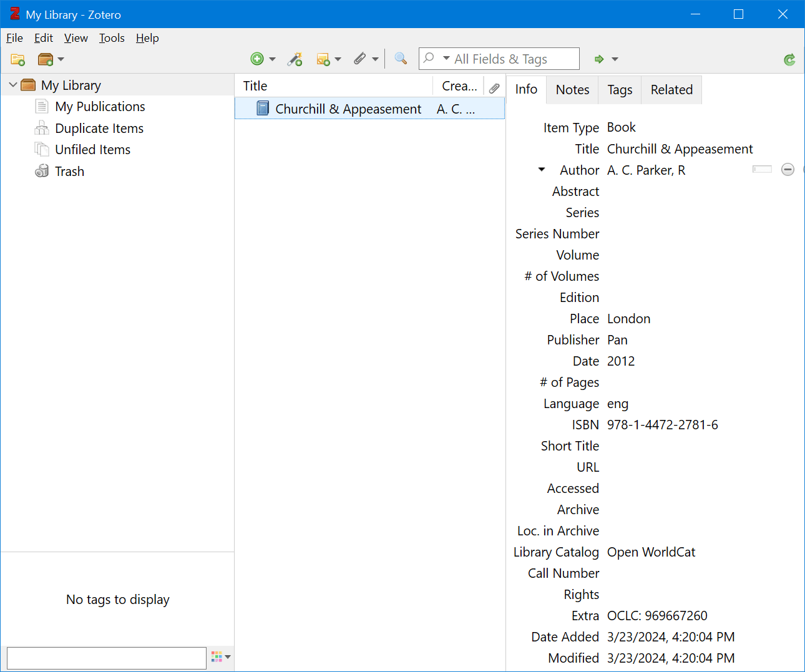Attach a file using the paperclip icon
This screenshot has width=805, height=672.
click(x=361, y=59)
